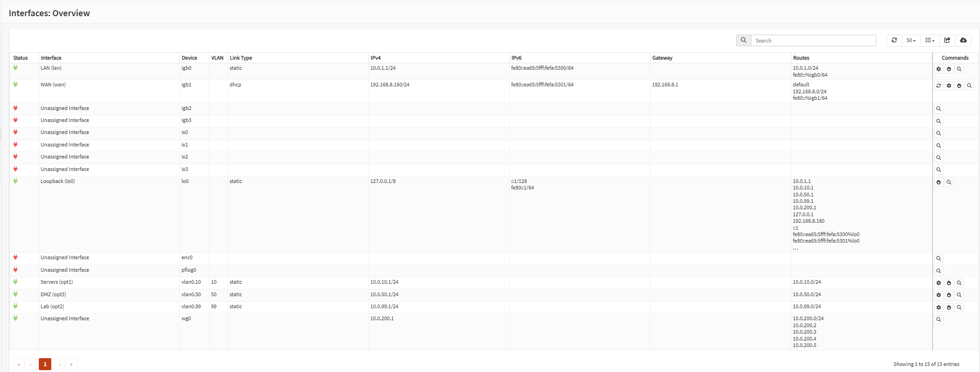View details for enc0 interface
Viewport: 980px width, 372px height.
tap(938, 259)
